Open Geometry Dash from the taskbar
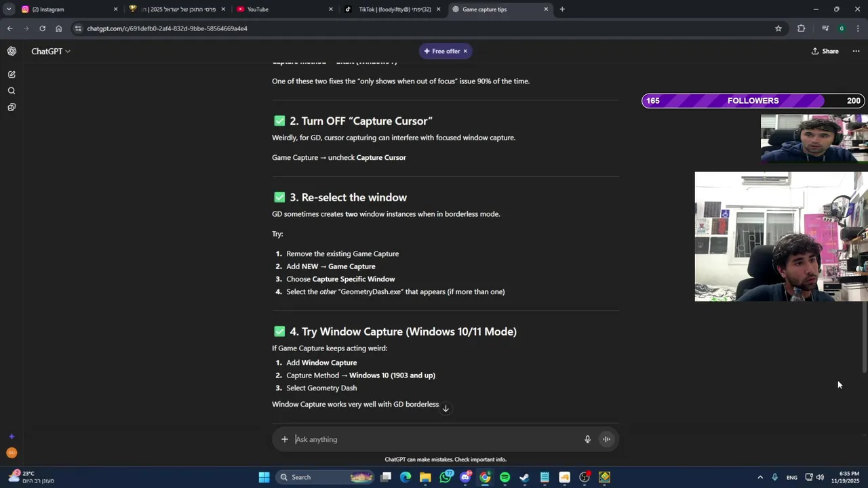The height and width of the screenshot is (488, 868). click(x=604, y=477)
